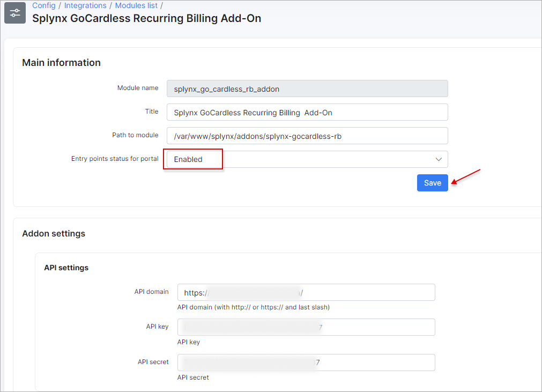Click the Module name field

pyautogui.click(x=307, y=89)
